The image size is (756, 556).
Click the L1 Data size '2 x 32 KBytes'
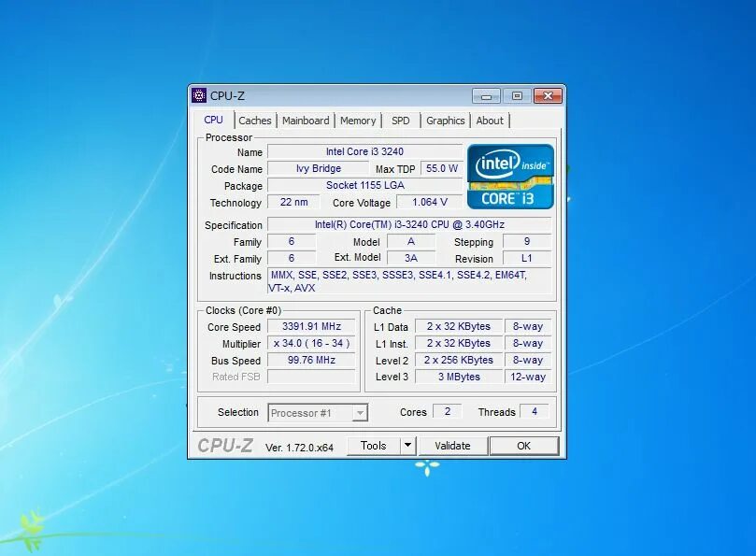[x=459, y=326]
